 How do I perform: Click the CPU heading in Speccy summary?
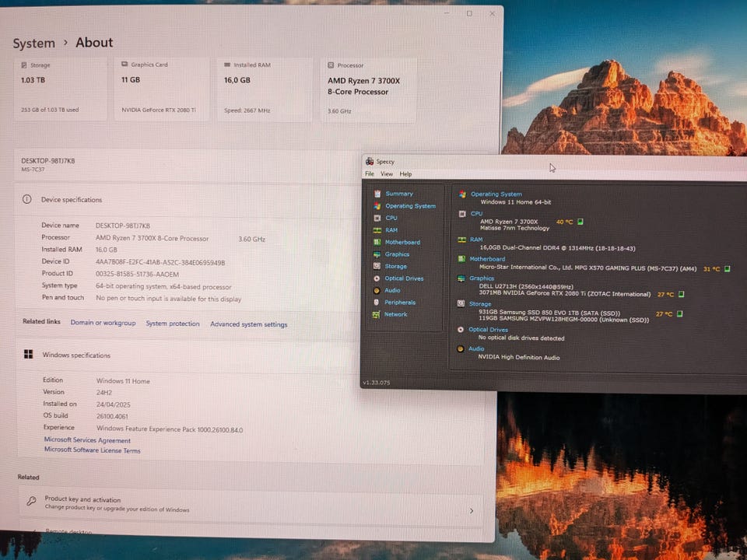coord(476,214)
